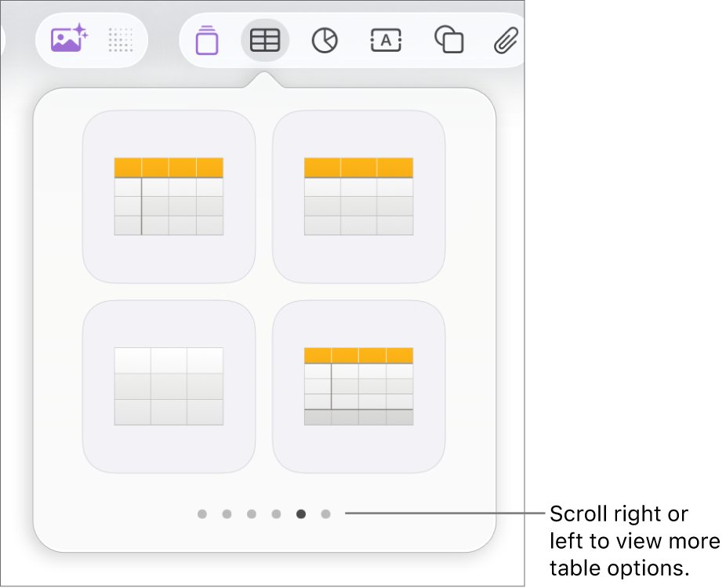726x588 pixels.
Task: Click the dotted grid icon in toolbar
Action: coord(121,40)
